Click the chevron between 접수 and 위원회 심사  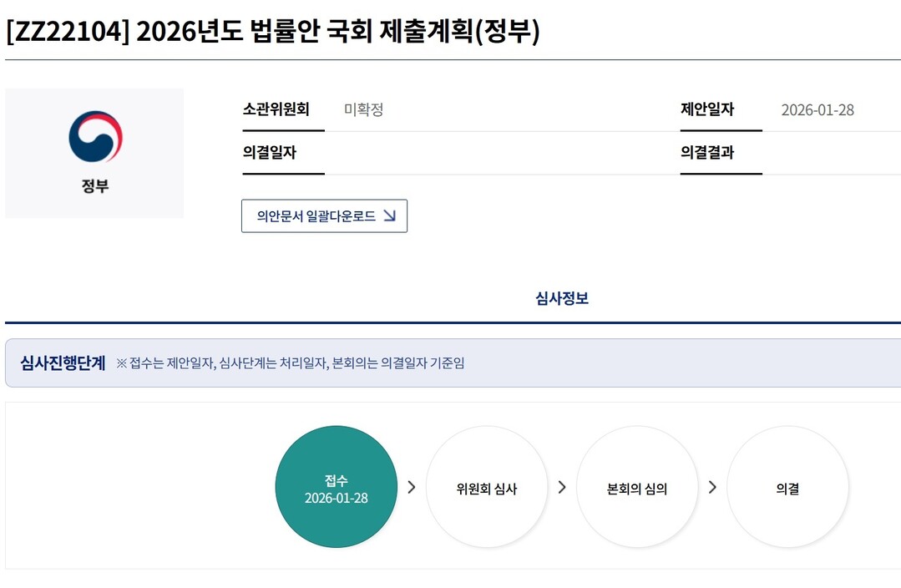click(x=411, y=488)
